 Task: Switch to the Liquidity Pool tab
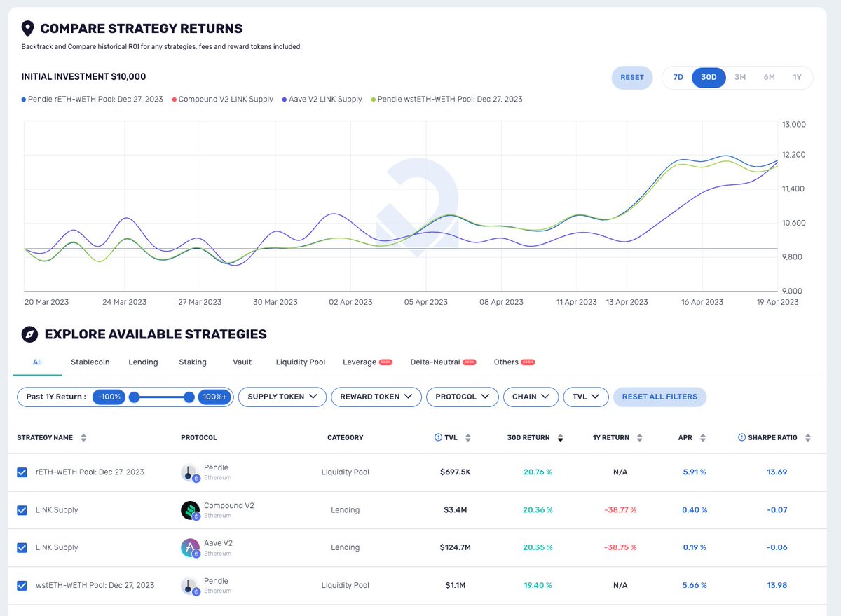pos(301,362)
